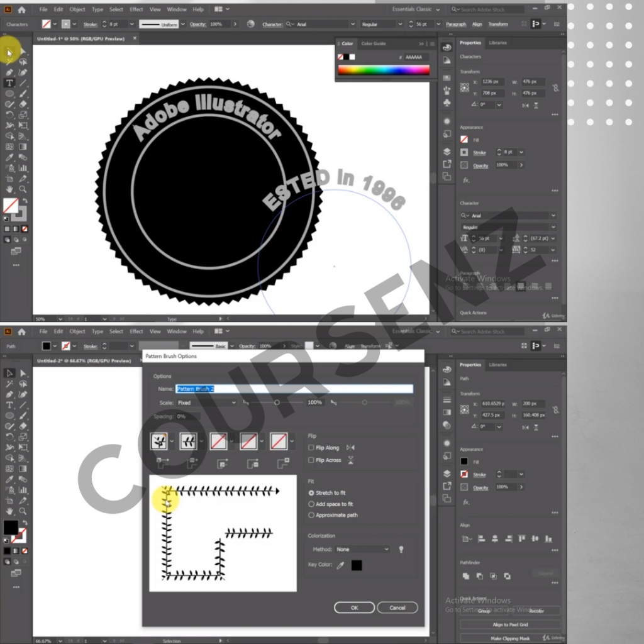Select the Lasso tool in Untitled-2 window
This screenshot has width=644, height=644.
[23, 384]
